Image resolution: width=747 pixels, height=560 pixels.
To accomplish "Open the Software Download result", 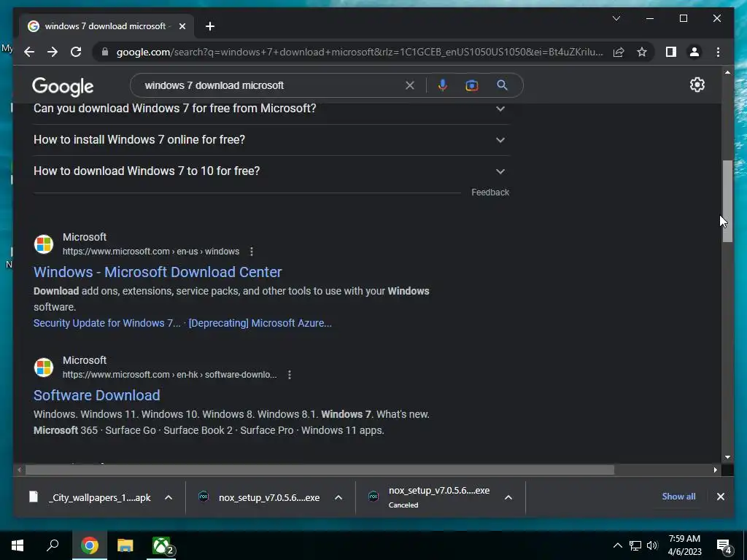I will pyautogui.click(x=97, y=395).
